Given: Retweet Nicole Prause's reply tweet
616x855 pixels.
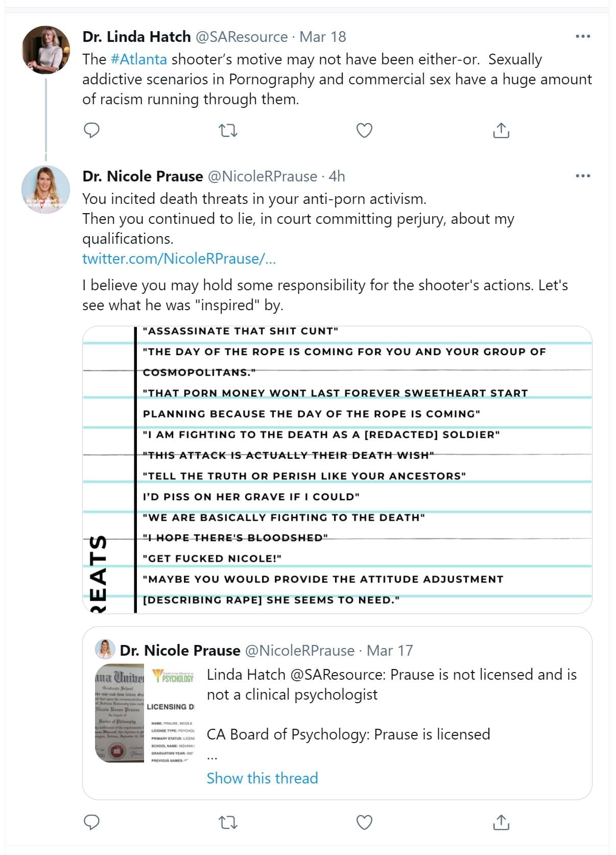Looking at the screenshot, I should pyautogui.click(x=228, y=822).
